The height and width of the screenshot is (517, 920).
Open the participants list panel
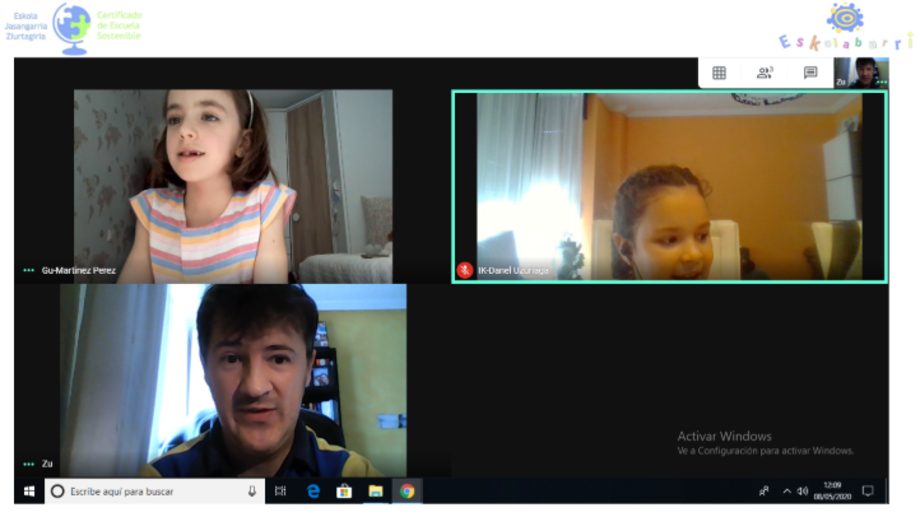click(765, 73)
